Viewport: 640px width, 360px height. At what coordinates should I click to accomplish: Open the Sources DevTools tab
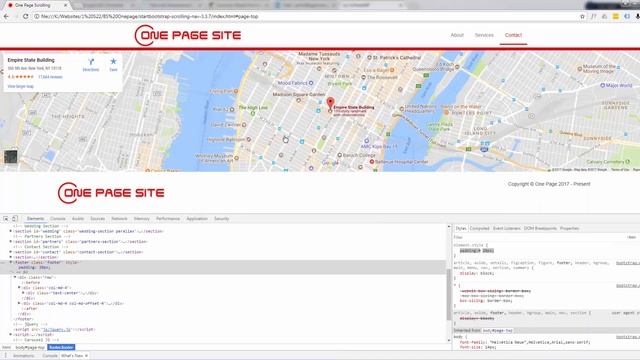pyautogui.click(x=98, y=219)
